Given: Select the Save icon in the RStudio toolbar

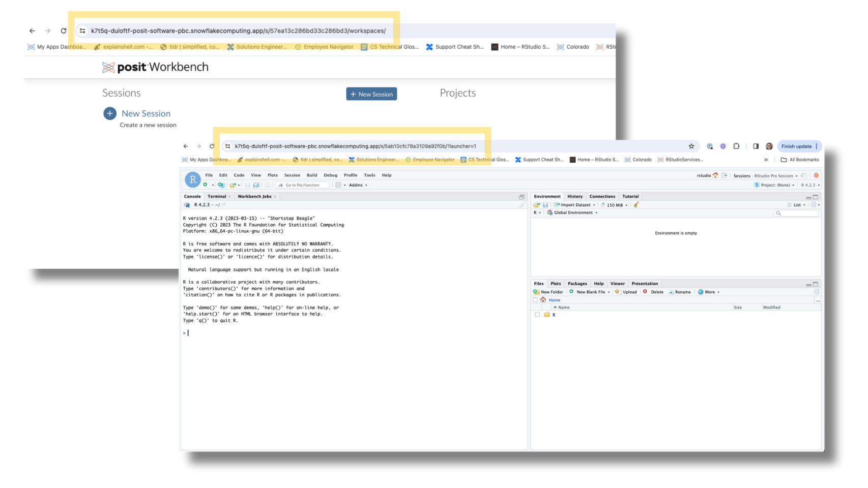Looking at the screenshot, I should click(248, 185).
